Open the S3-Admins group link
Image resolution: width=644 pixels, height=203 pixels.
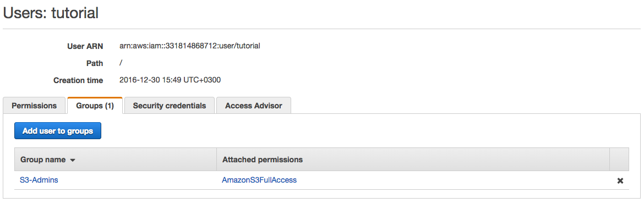click(39, 180)
